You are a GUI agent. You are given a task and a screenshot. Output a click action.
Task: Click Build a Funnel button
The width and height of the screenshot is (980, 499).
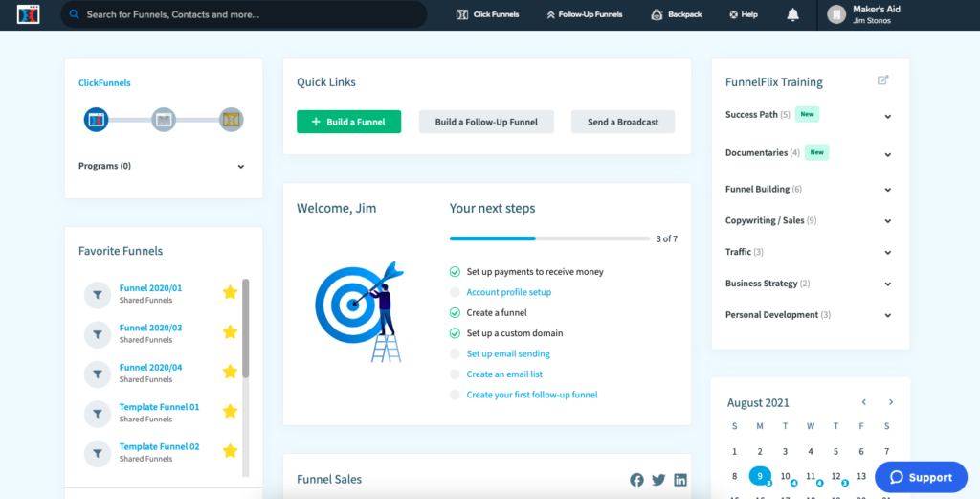(x=348, y=122)
